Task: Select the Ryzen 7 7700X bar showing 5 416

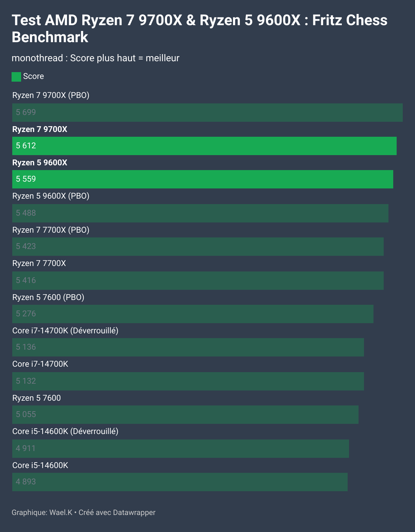Action: pos(198,281)
